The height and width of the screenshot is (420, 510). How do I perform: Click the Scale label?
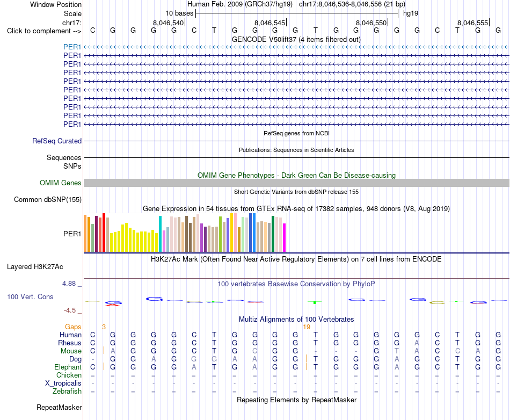tap(72, 13)
